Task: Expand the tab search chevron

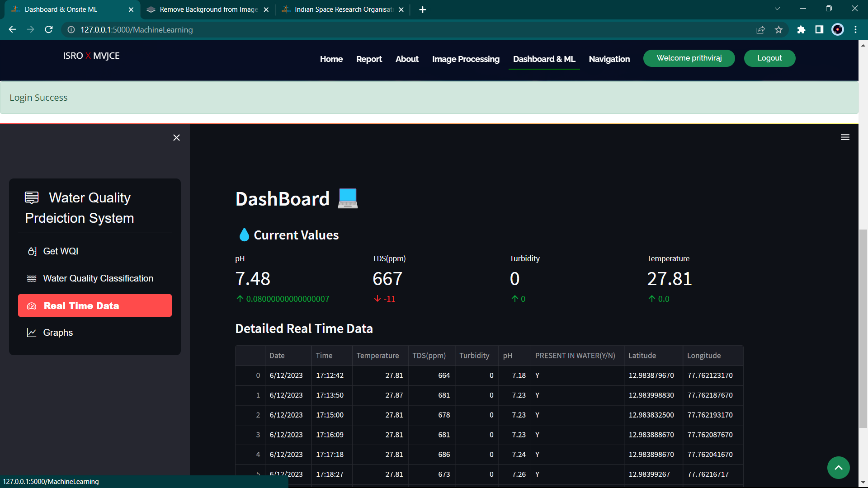Action: point(777,9)
